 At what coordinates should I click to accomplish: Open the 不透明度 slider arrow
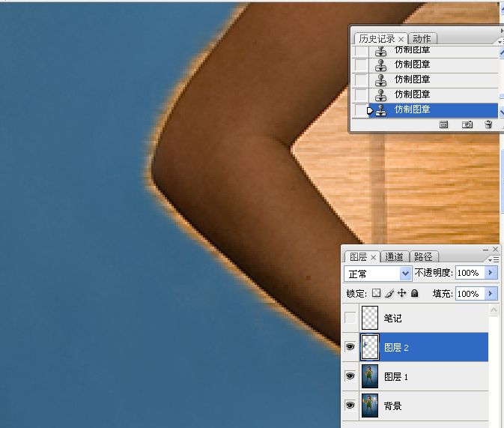click(491, 273)
